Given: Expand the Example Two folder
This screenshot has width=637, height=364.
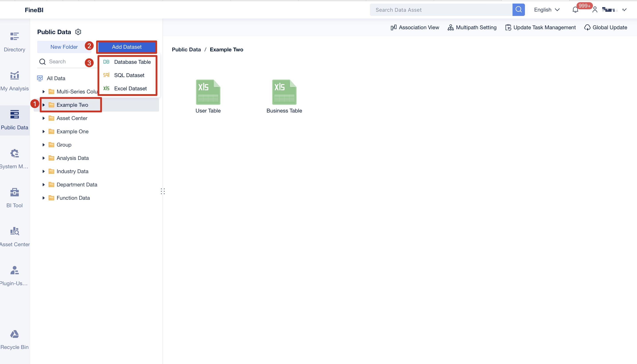Looking at the screenshot, I should point(43,105).
